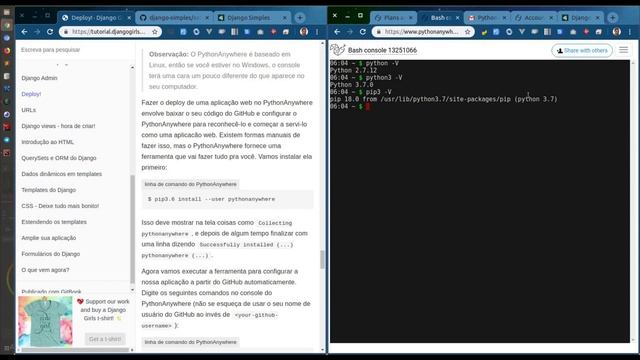Open profile avatar in the tutorial browser window
This screenshot has height=360, width=640.
tap(304, 32)
